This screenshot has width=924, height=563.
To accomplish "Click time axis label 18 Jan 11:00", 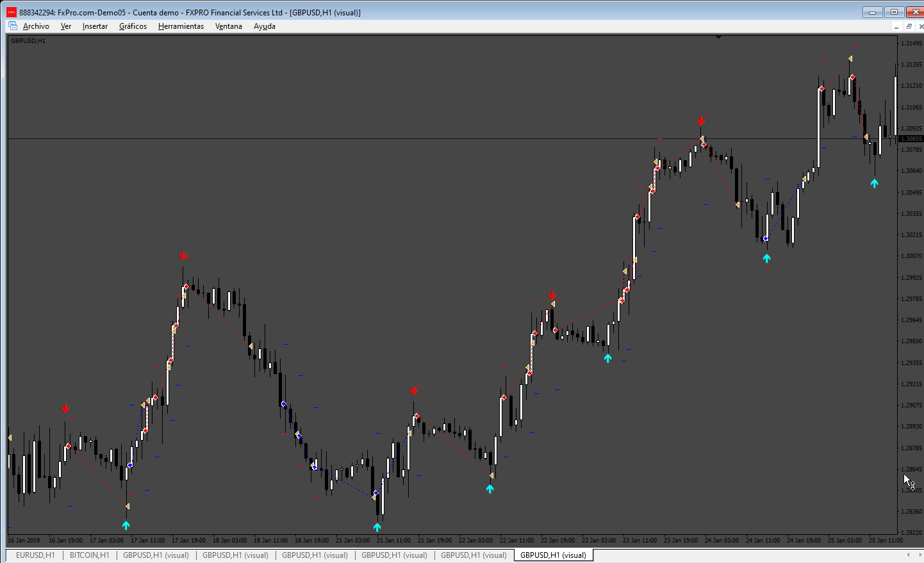I will (270, 541).
